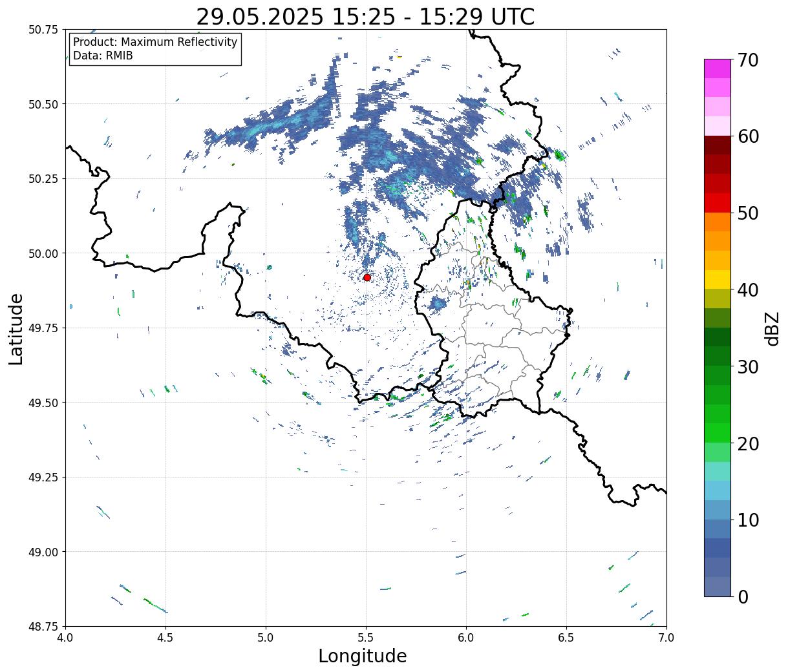Click the colorbar tick label 10

[748, 520]
